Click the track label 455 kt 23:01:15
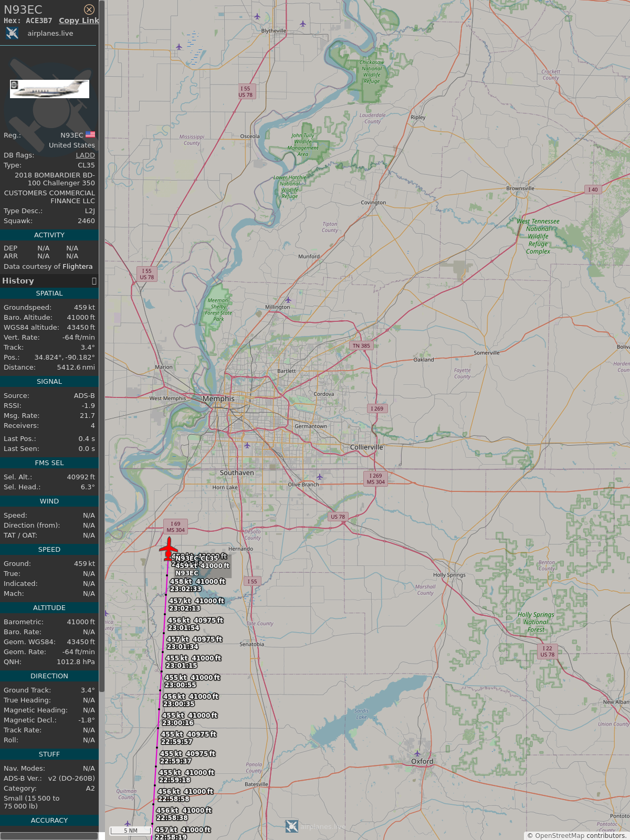 (193, 661)
